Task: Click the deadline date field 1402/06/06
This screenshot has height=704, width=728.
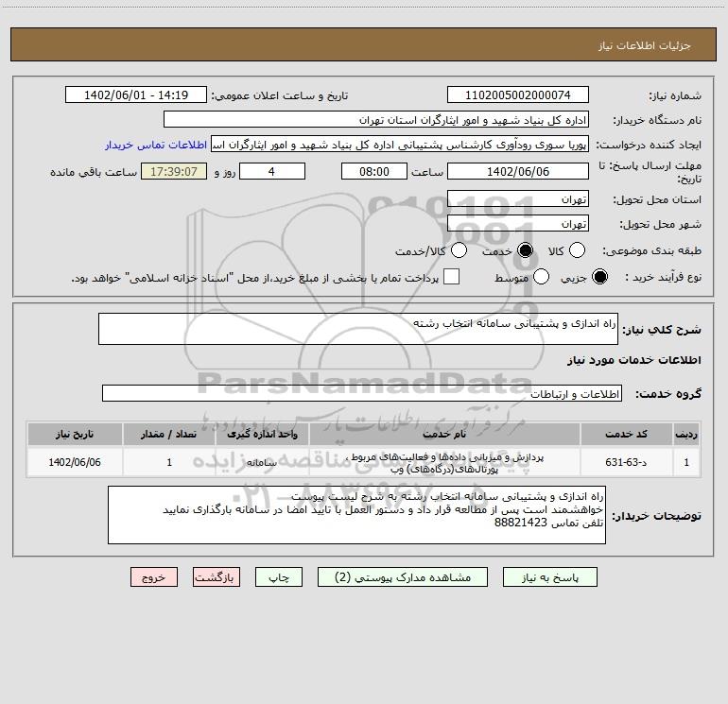Action: [518, 172]
